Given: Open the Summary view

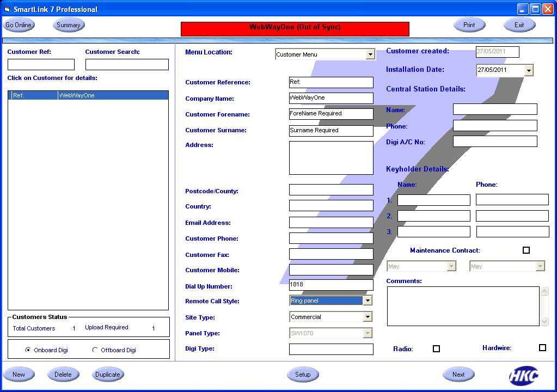Looking at the screenshot, I should click(x=69, y=25).
